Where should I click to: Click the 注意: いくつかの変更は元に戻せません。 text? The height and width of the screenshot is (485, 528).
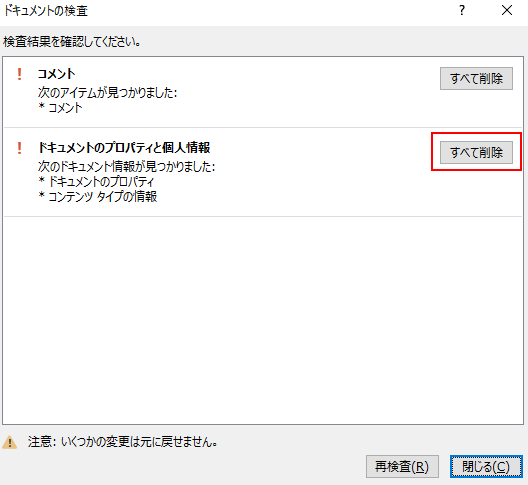tap(123, 442)
